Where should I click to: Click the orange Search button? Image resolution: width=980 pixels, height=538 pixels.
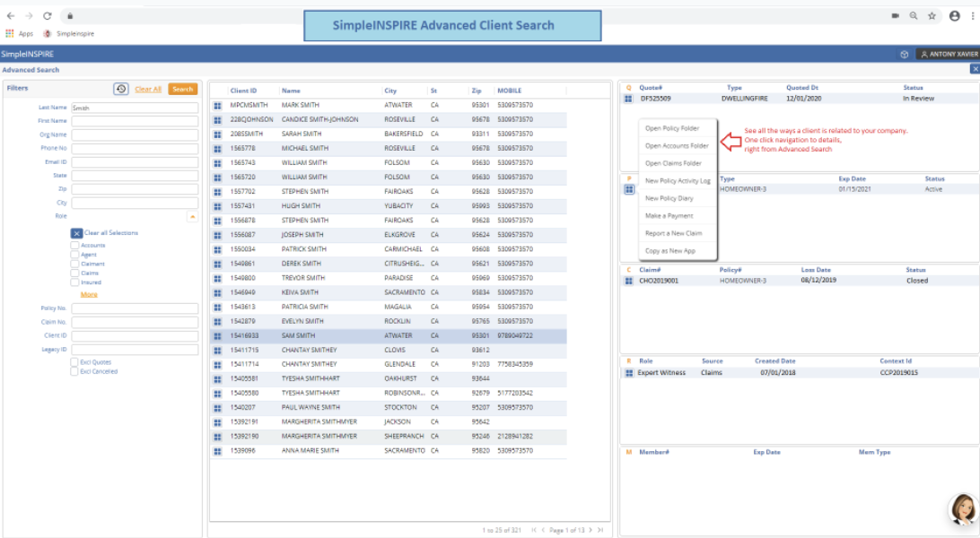click(182, 90)
